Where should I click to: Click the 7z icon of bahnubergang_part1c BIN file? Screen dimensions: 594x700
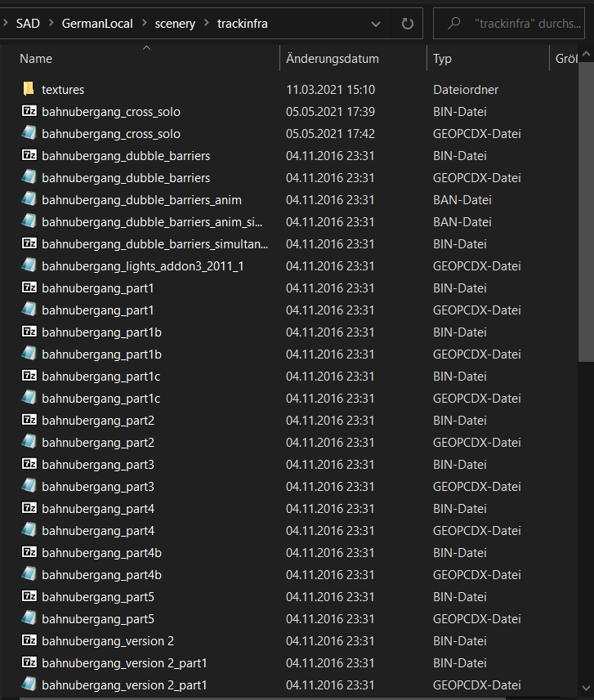click(29, 376)
